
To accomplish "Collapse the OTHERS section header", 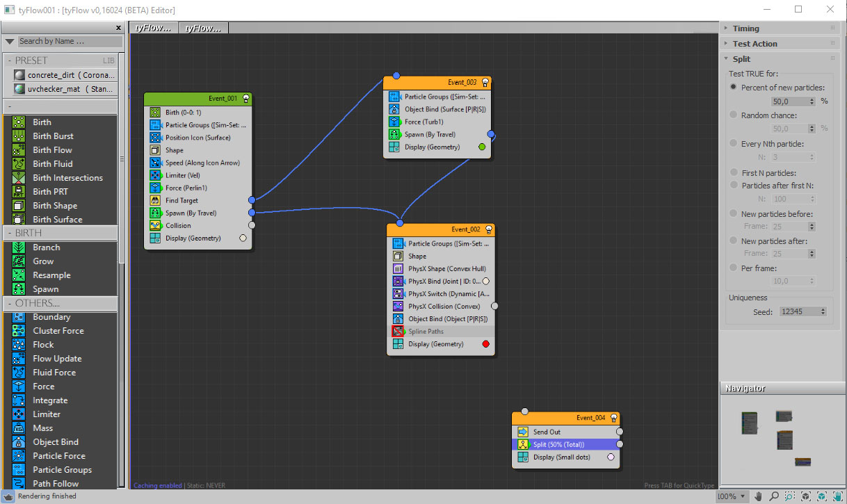I will (60, 303).
